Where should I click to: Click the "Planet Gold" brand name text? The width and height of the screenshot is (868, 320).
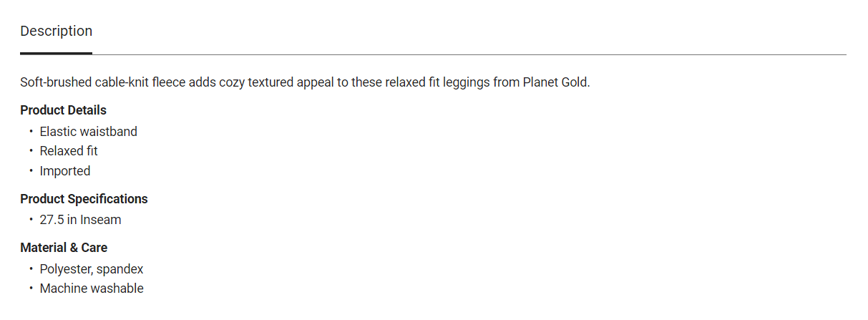[x=555, y=82]
